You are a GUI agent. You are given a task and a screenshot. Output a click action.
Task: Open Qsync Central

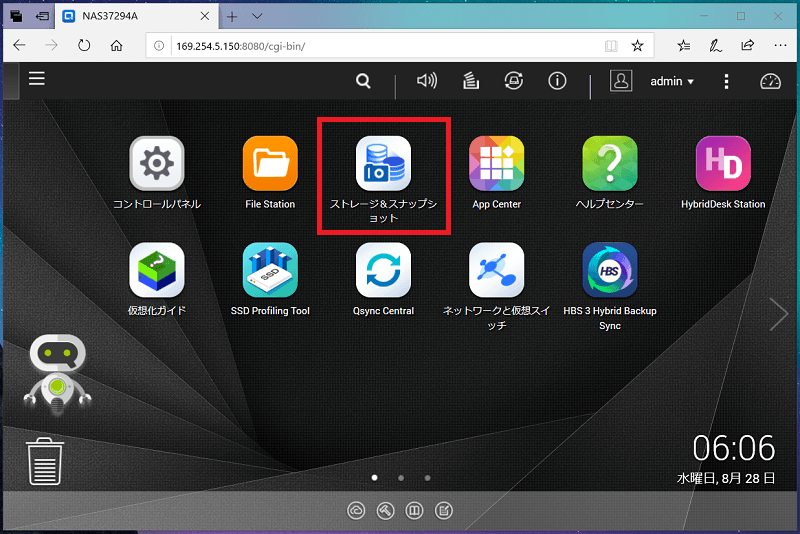(x=383, y=270)
